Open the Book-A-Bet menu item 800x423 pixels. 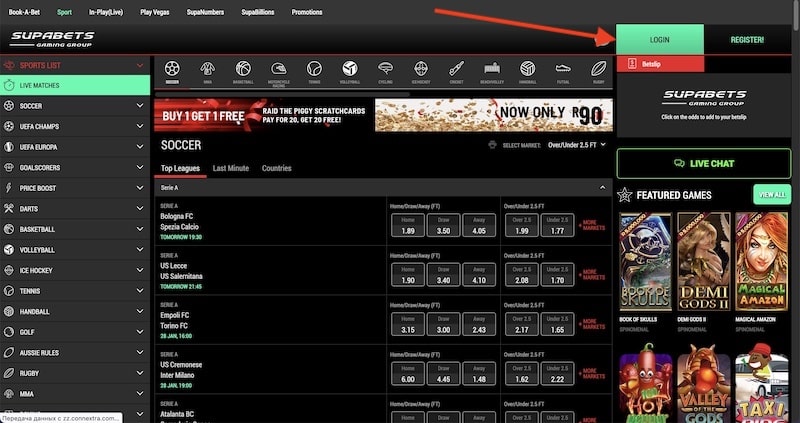24,12
